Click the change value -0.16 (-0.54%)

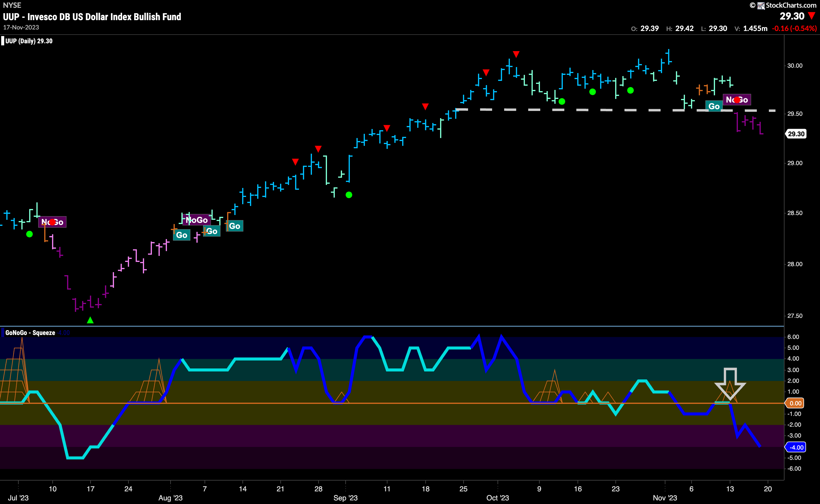pyautogui.click(x=794, y=28)
